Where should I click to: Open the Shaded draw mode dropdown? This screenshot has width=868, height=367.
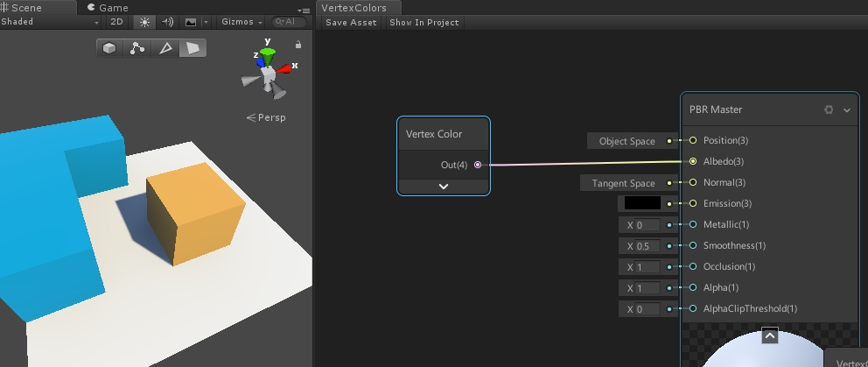point(50,22)
